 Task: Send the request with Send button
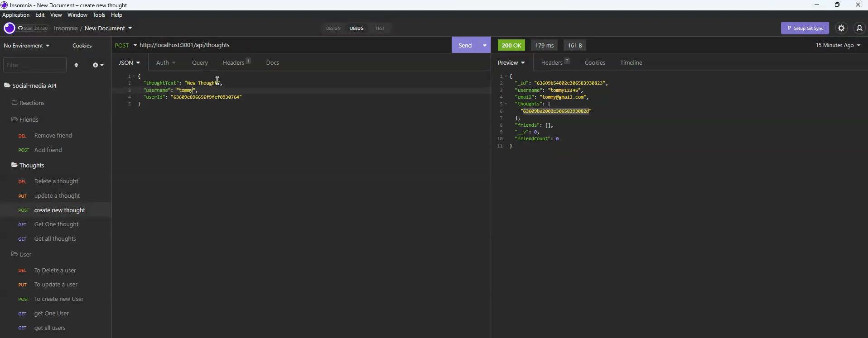[x=465, y=45]
